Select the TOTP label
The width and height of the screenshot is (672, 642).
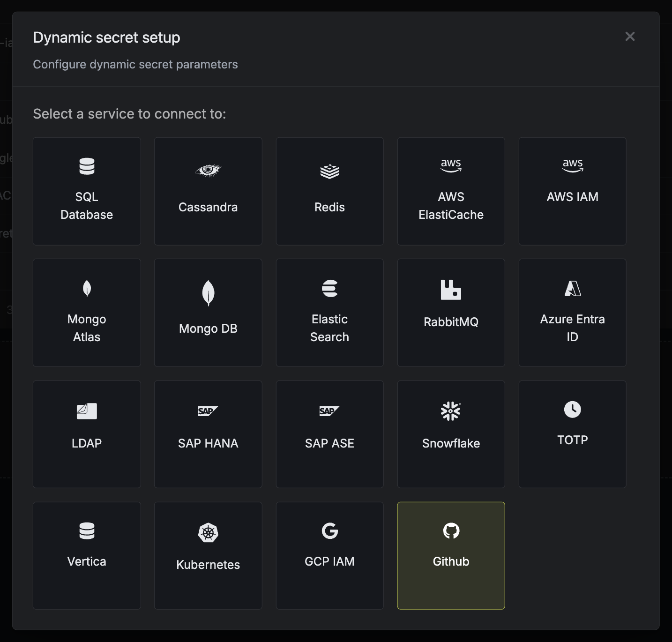(573, 440)
